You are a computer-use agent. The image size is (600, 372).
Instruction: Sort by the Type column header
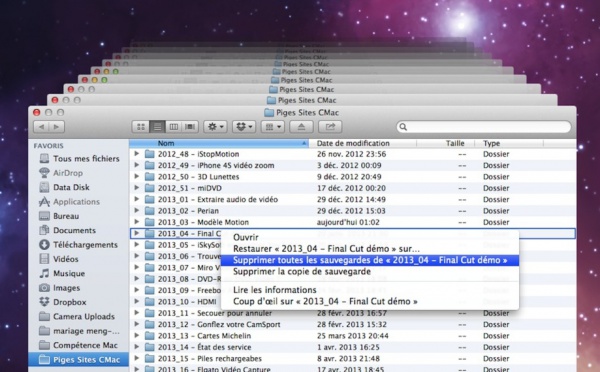(x=509, y=143)
